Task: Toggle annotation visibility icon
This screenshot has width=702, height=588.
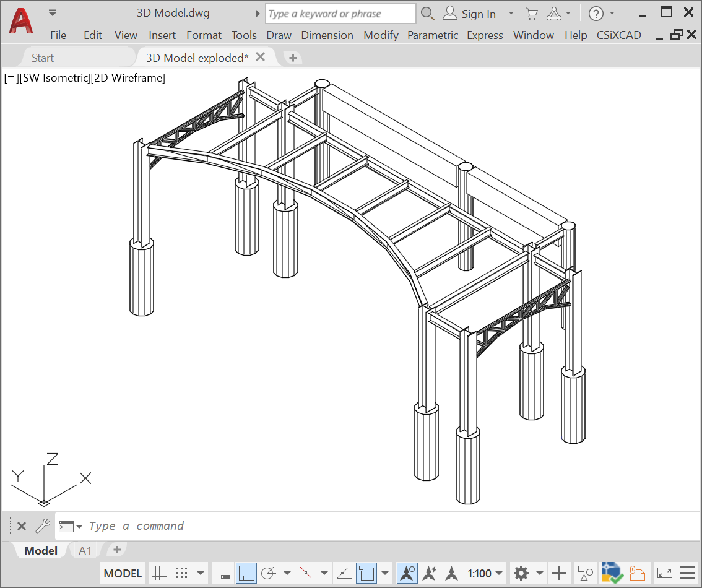Action: coord(407,573)
